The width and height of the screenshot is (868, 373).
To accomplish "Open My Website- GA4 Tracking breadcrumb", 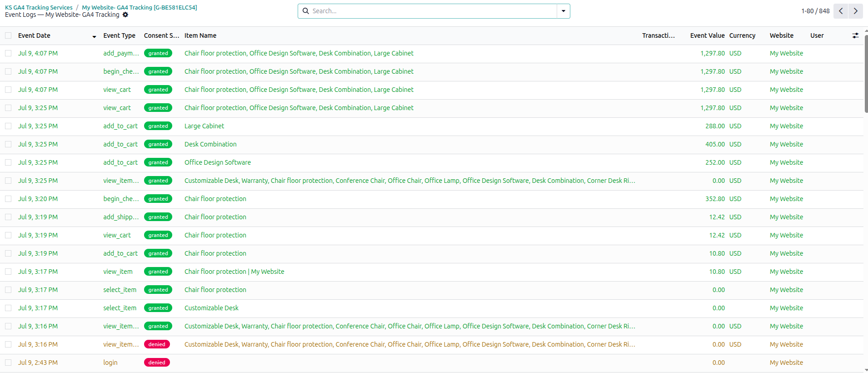I will click(140, 7).
